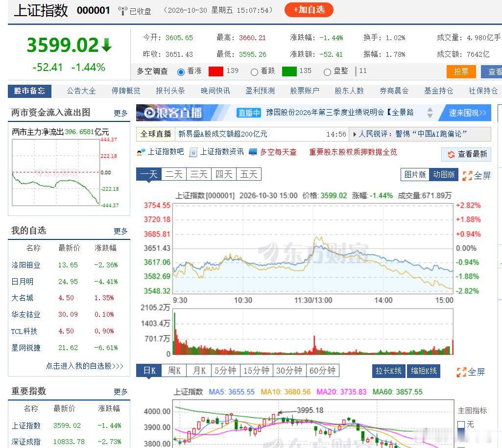Switch to 图片版 chart mode
The width and height of the screenshot is (502, 448).
tap(415, 174)
